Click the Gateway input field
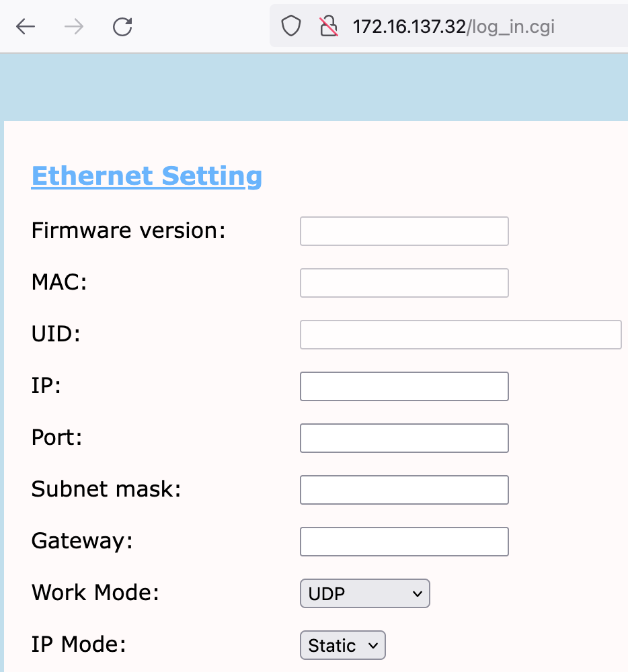The width and height of the screenshot is (628, 672). [x=404, y=542]
